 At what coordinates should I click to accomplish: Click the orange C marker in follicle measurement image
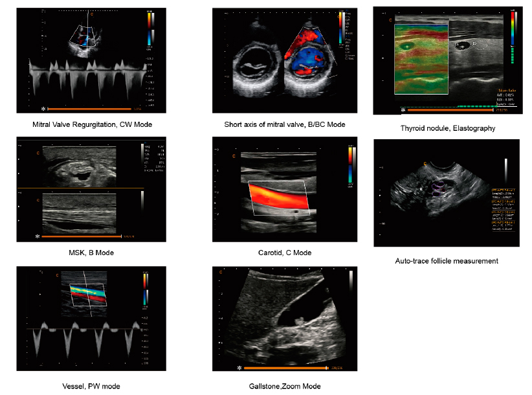(425, 164)
